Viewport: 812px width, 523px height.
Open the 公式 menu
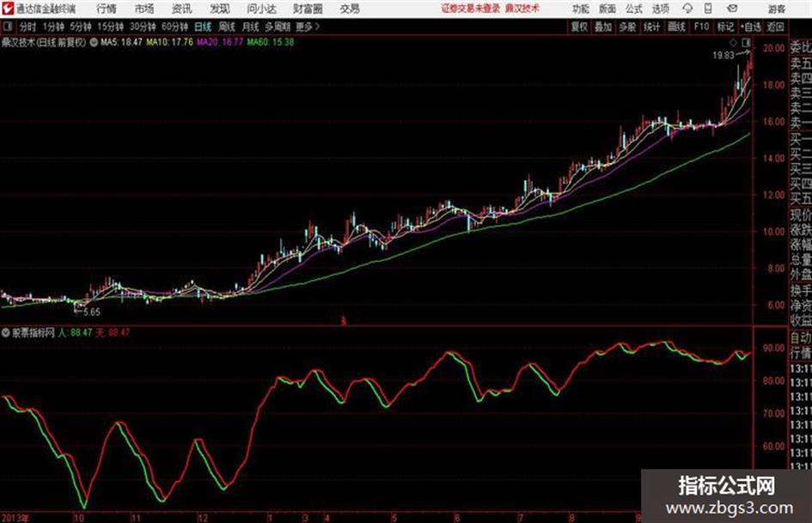(634, 9)
